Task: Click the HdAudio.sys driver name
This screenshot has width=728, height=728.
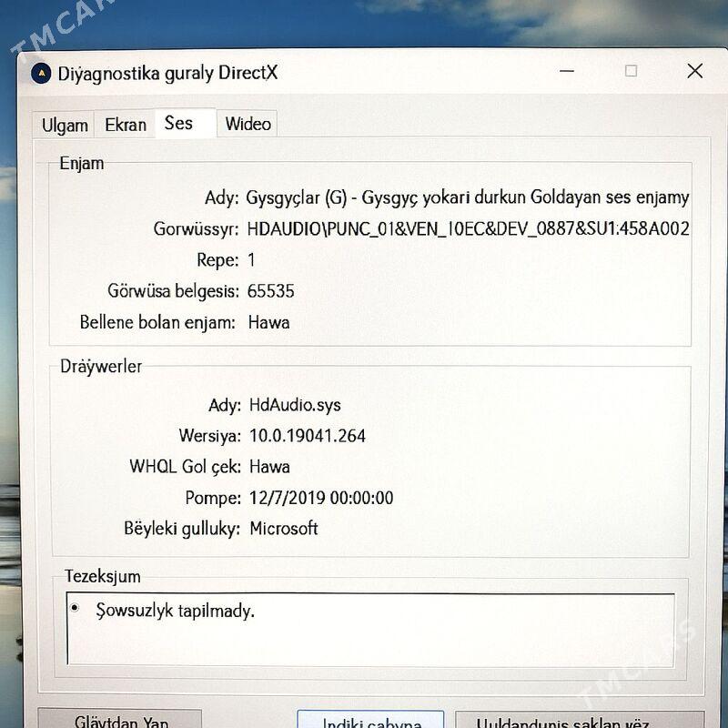Action: (295, 405)
